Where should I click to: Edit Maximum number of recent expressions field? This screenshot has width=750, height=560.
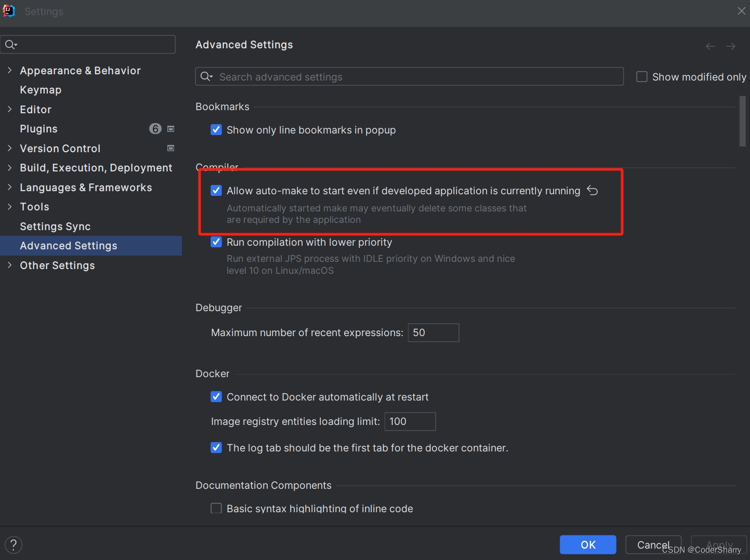(433, 332)
